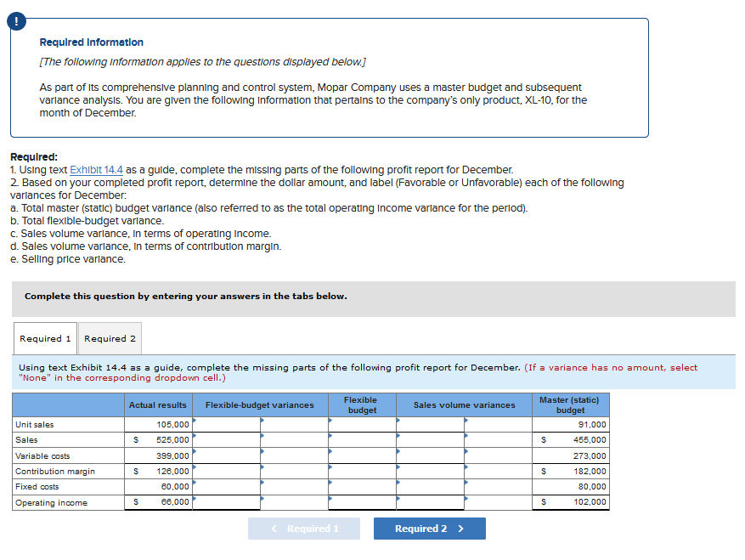Click the Contribution margin flexible budget input cell
The height and width of the screenshot is (560, 745).
coord(362,471)
